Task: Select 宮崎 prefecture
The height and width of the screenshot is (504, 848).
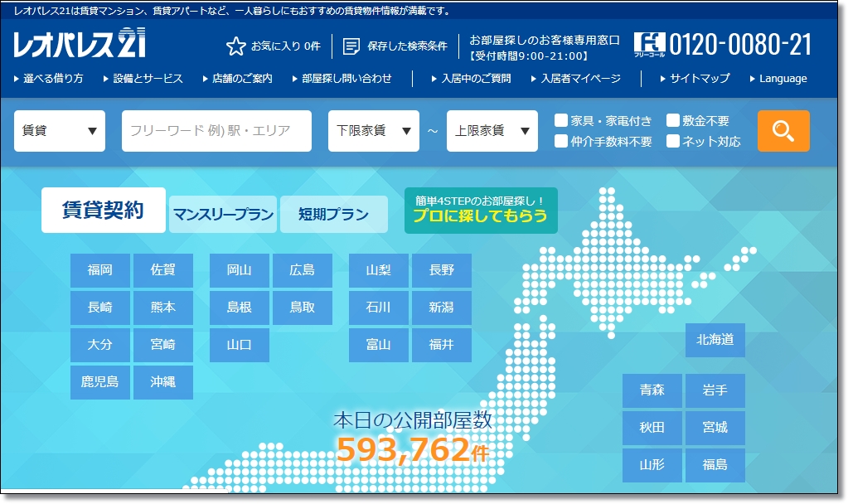Action: click(x=163, y=345)
